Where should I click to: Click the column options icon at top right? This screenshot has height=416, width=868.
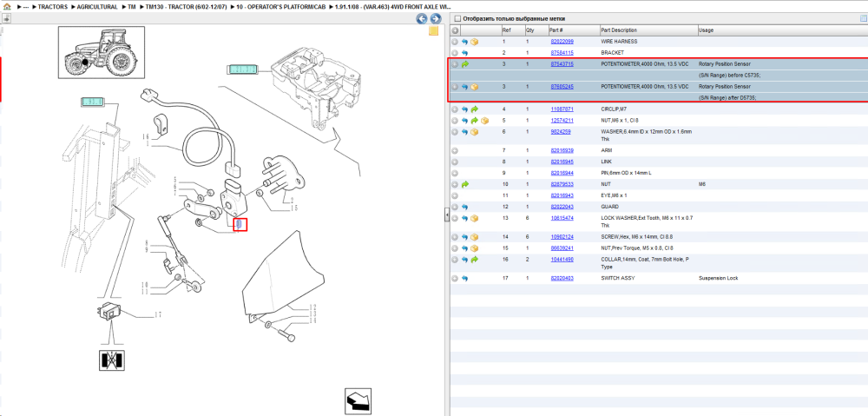863,18
